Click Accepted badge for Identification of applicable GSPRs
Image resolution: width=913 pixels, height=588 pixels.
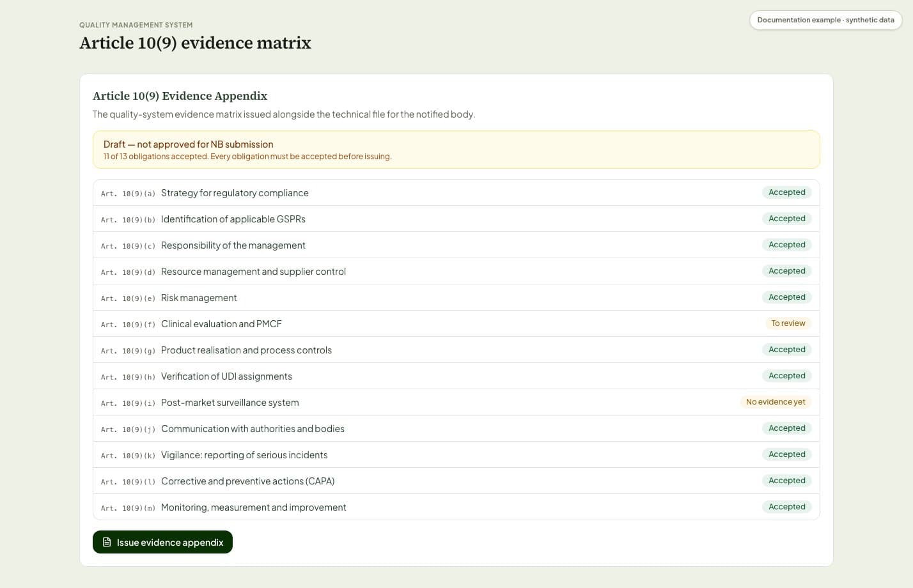786,219
